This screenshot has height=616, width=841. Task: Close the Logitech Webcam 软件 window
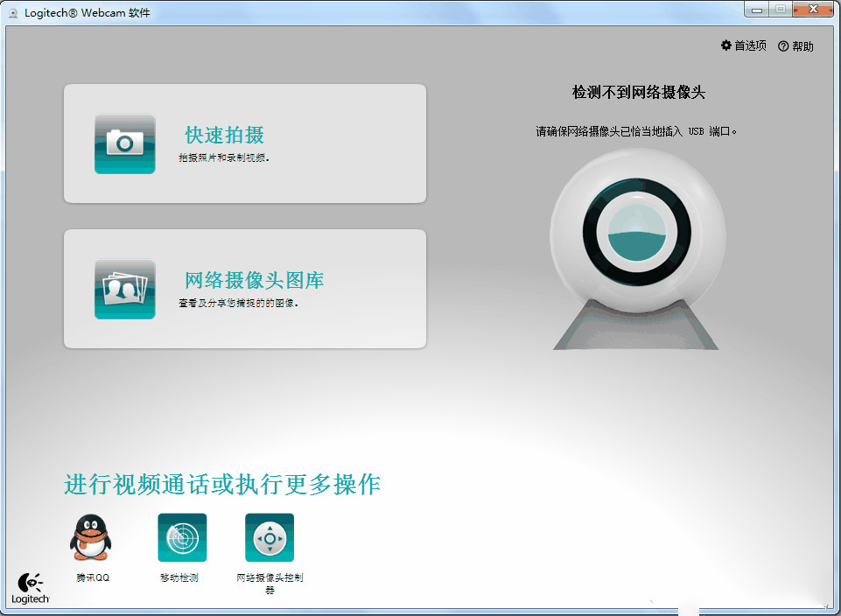tap(812, 9)
